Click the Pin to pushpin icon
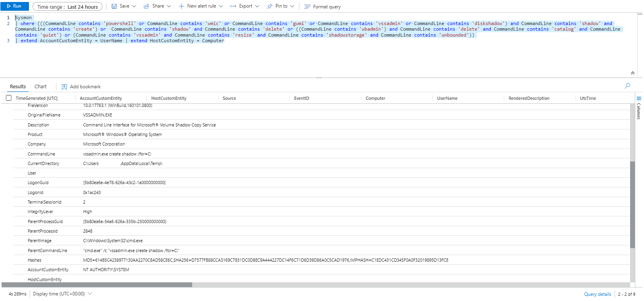The image size is (644, 301). pyautogui.click(x=270, y=6)
